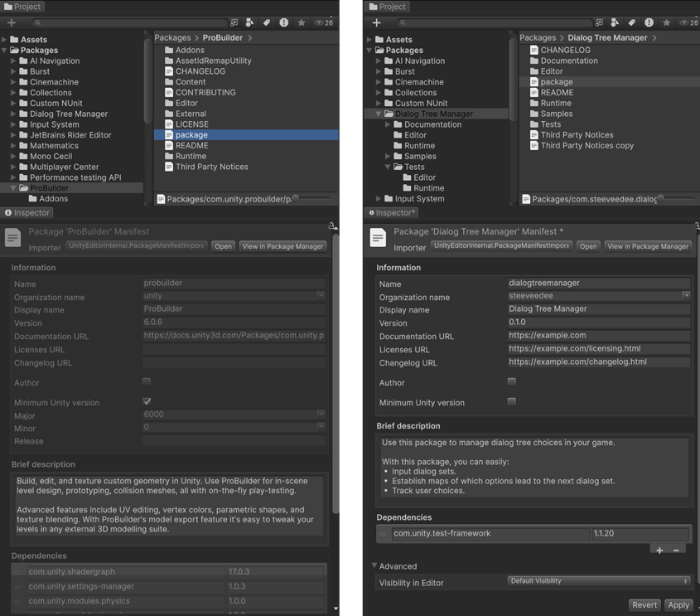Remove a dependency with the minus icon
The image size is (700, 616).
(677, 550)
